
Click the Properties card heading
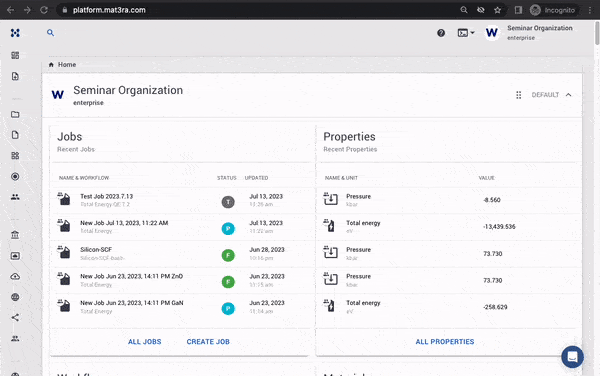click(349, 137)
